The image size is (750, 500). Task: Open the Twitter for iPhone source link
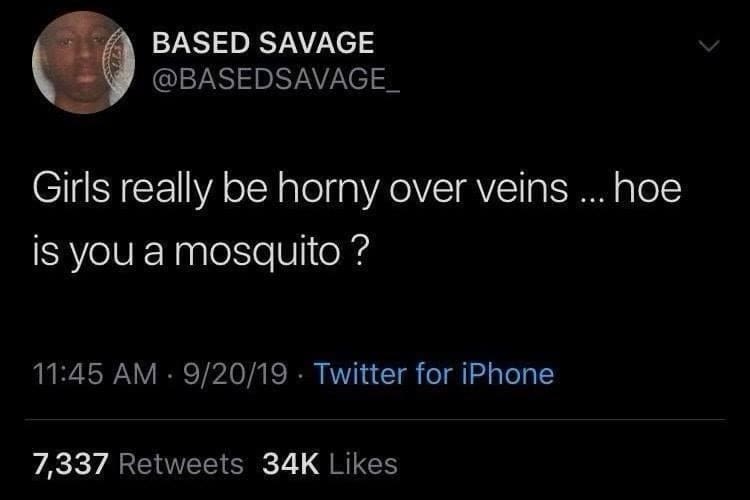coord(434,374)
